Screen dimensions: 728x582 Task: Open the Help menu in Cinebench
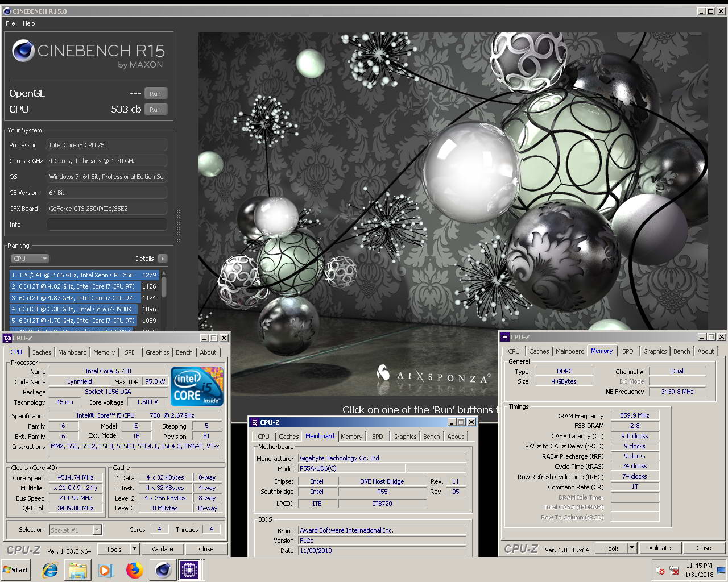coord(29,23)
